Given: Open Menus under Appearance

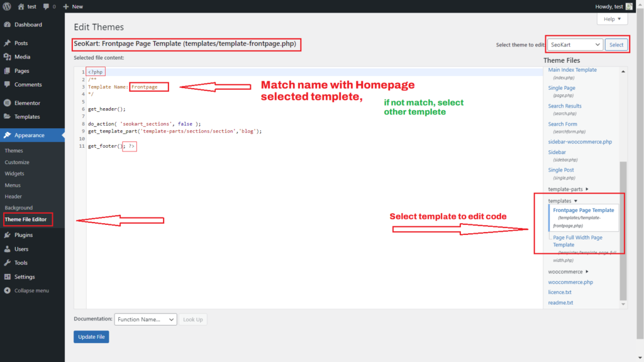Looking at the screenshot, I should tap(13, 185).
